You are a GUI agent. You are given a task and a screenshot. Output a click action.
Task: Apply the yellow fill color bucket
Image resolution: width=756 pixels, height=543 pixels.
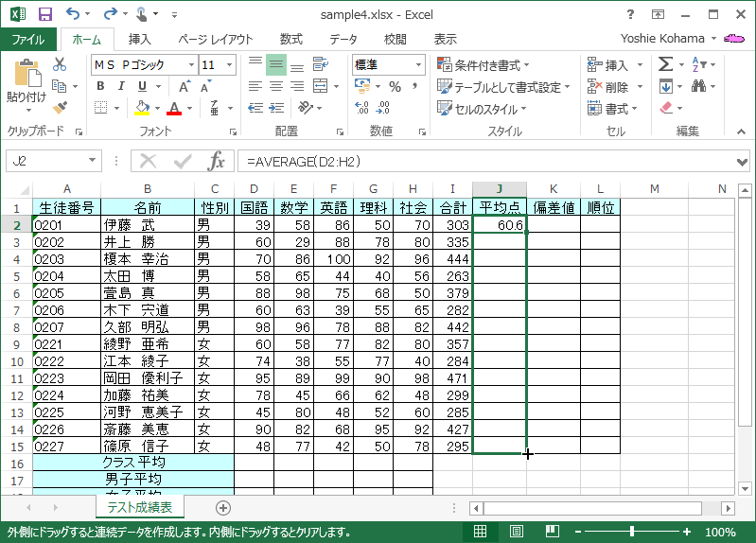pos(142,108)
